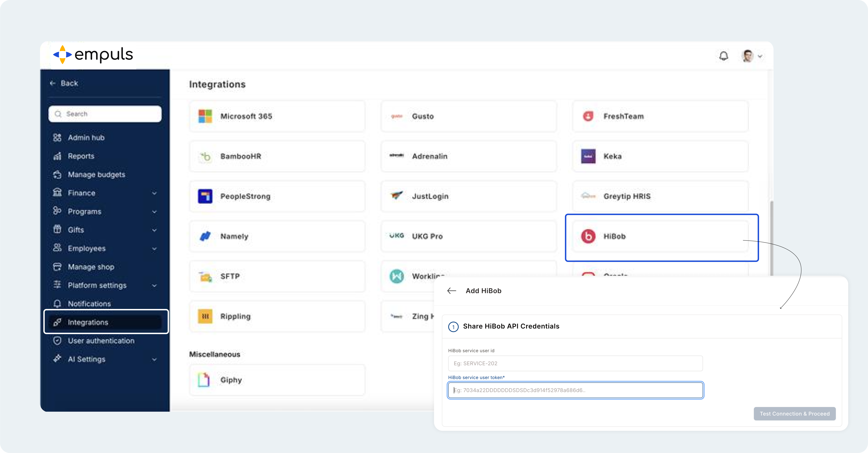
Task: Click back arrow in Add HiBob panel
Action: pos(452,291)
